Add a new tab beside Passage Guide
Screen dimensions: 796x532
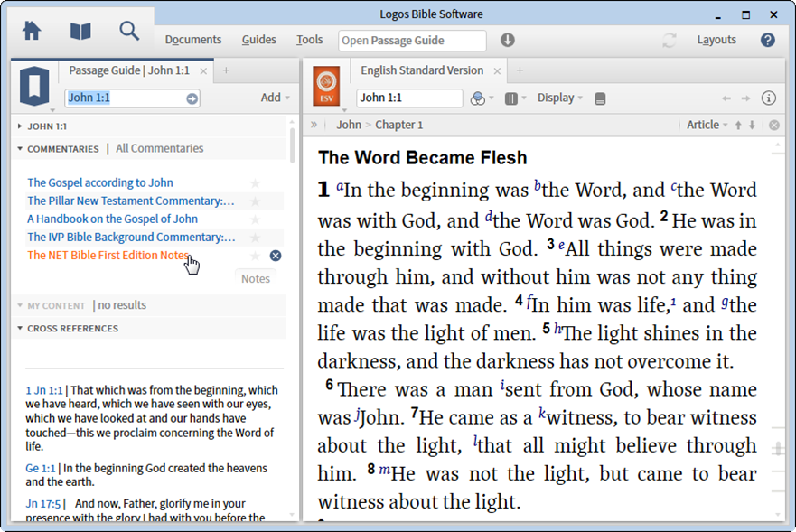pos(226,70)
